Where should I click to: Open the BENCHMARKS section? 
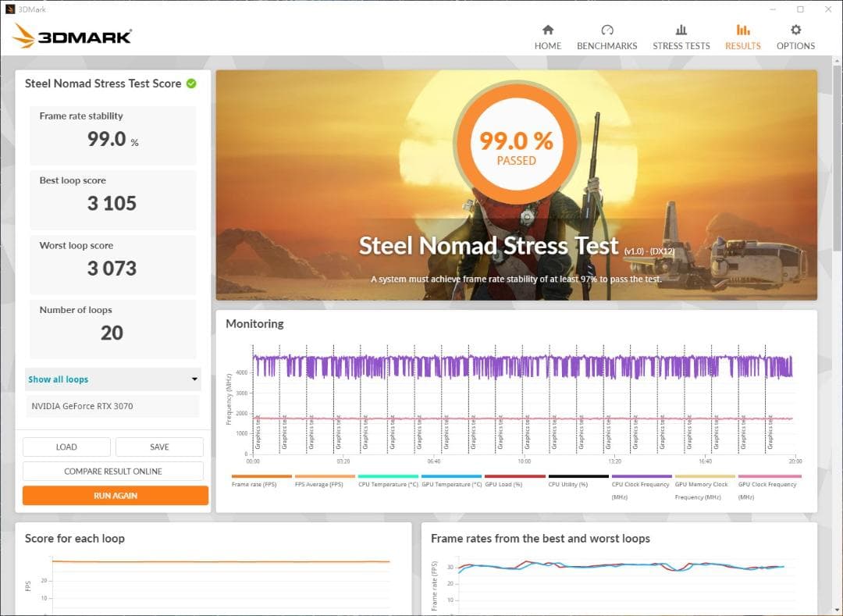606,35
